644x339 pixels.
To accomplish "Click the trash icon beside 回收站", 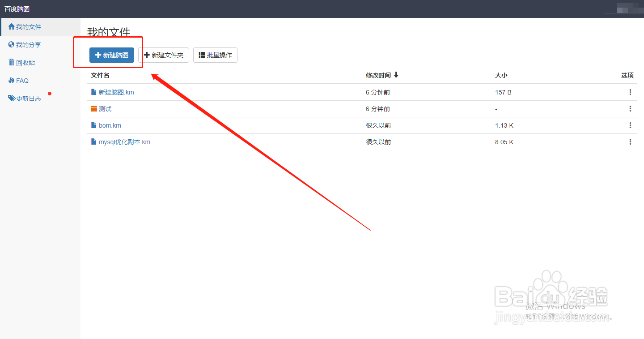I will pos(12,62).
